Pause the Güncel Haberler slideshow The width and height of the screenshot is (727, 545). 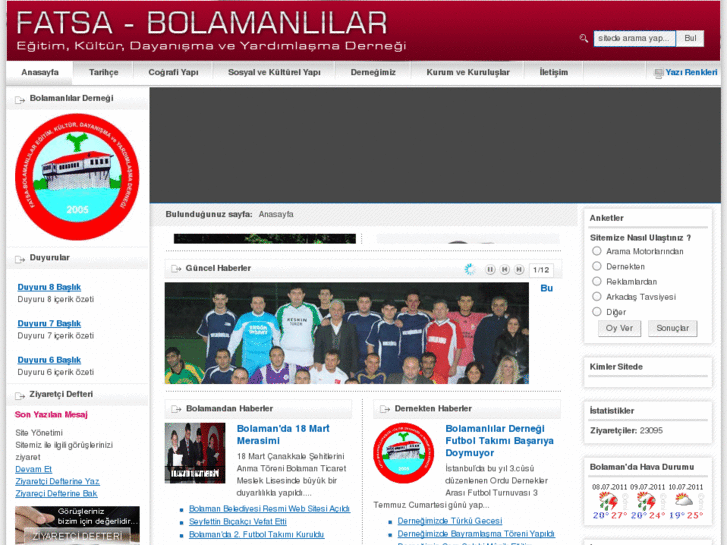click(x=490, y=269)
